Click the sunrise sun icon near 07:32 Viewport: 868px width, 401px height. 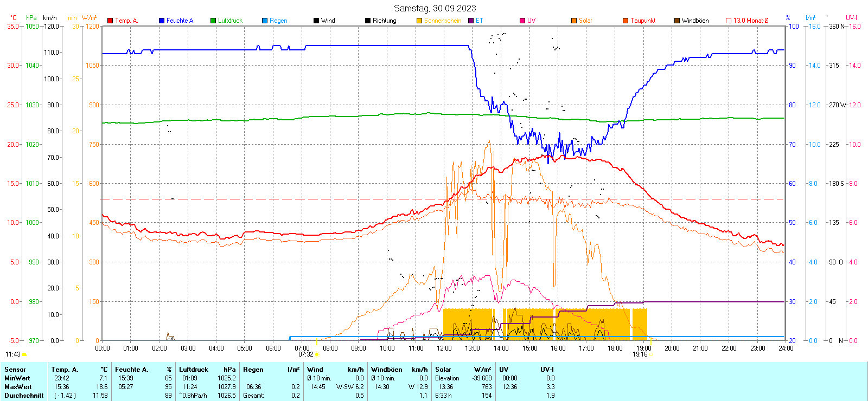pyautogui.click(x=317, y=354)
